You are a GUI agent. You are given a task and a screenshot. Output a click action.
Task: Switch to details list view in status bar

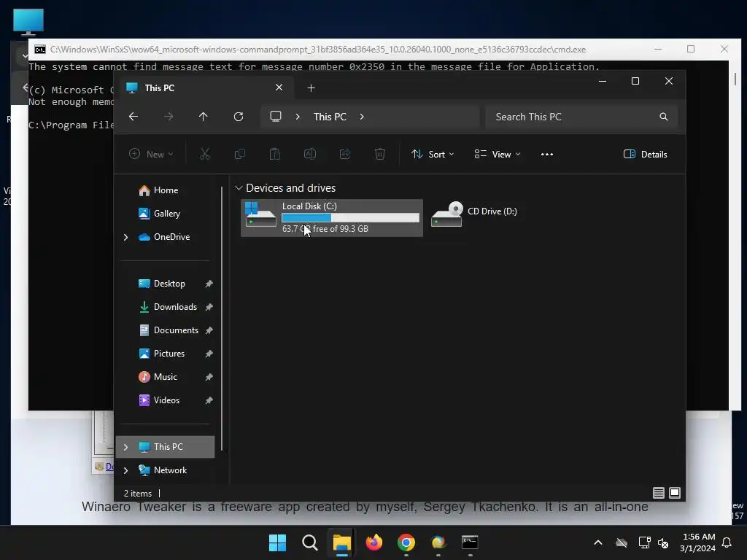coord(659,493)
